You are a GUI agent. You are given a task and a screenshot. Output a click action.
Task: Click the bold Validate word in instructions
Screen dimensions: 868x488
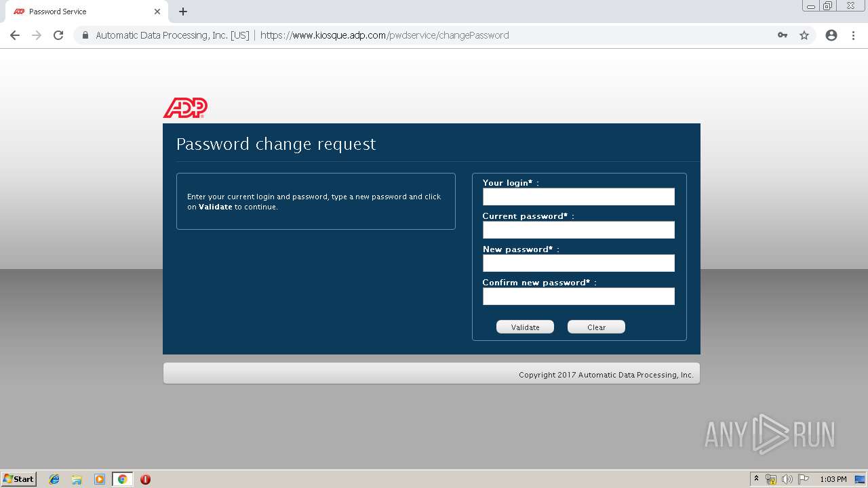pos(215,207)
